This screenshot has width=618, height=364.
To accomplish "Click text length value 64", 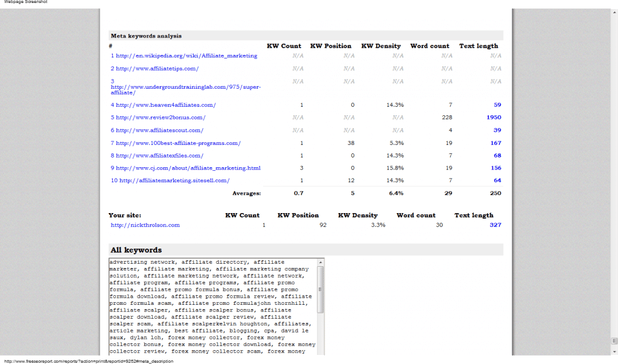I will click(497, 180).
